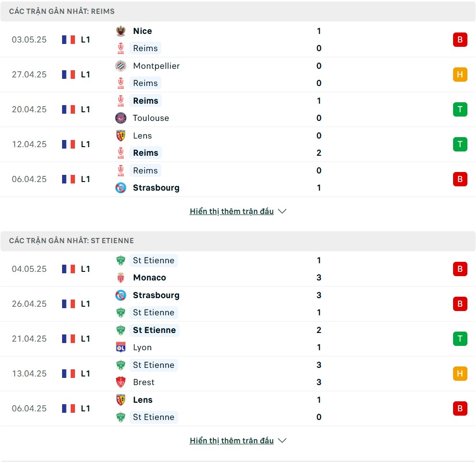
Task: Click green T badge for St Etienne vs Lyon
Action: pyautogui.click(x=460, y=339)
